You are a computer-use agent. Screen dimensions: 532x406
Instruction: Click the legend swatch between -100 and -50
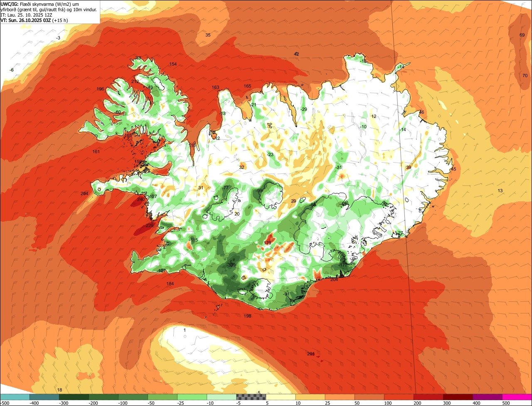(x=133, y=397)
